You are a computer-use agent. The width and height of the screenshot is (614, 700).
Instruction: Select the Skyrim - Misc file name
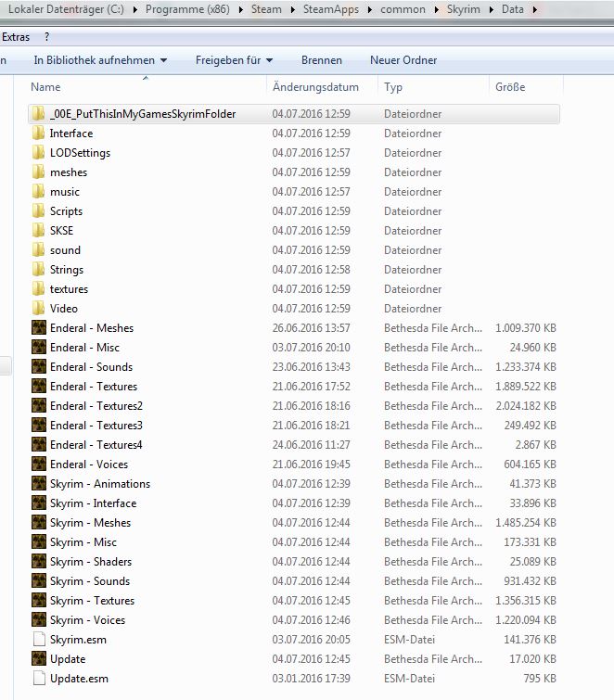[x=83, y=542]
